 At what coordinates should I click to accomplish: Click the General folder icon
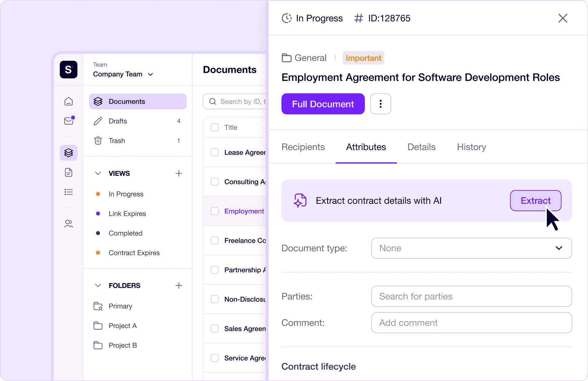pos(287,58)
